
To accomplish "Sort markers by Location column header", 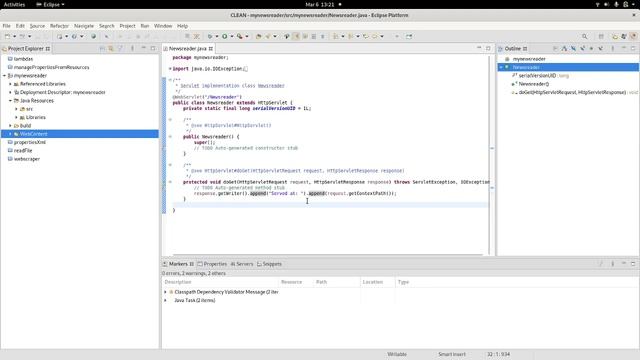I will point(378,282).
